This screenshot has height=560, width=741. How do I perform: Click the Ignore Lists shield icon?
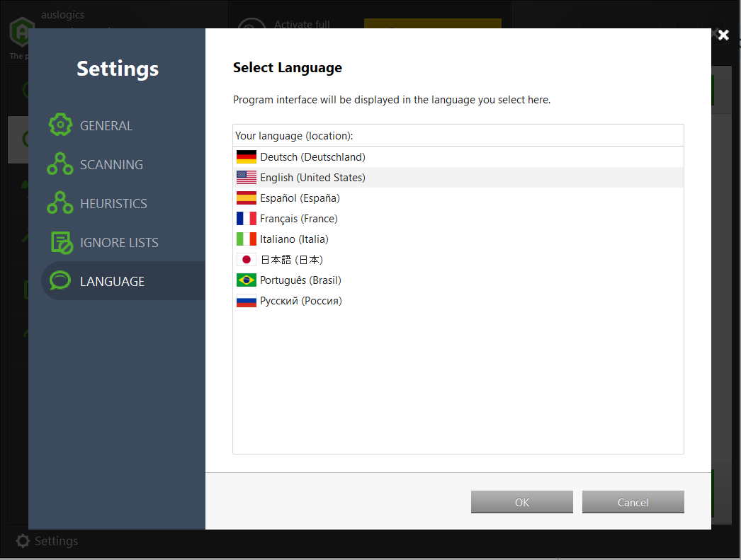click(x=60, y=242)
